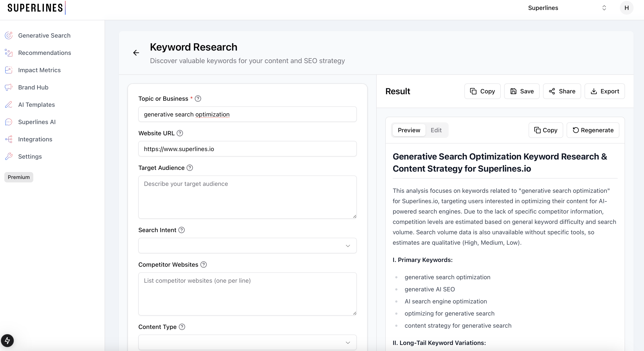This screenshot has width=644, height=351.
Task: Click the Target Audience text area
Action: pos(247,197)
